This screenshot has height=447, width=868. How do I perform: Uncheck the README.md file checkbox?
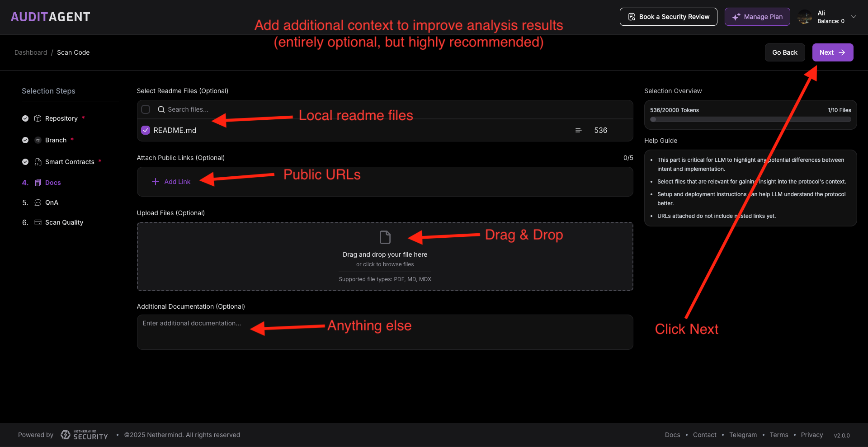coord(145,130)
